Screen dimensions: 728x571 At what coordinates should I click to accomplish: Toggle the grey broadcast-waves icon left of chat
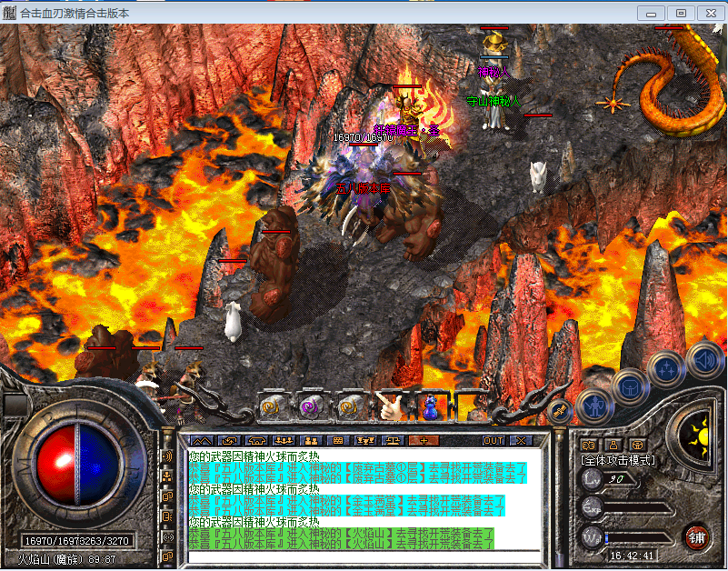point(167,537)
